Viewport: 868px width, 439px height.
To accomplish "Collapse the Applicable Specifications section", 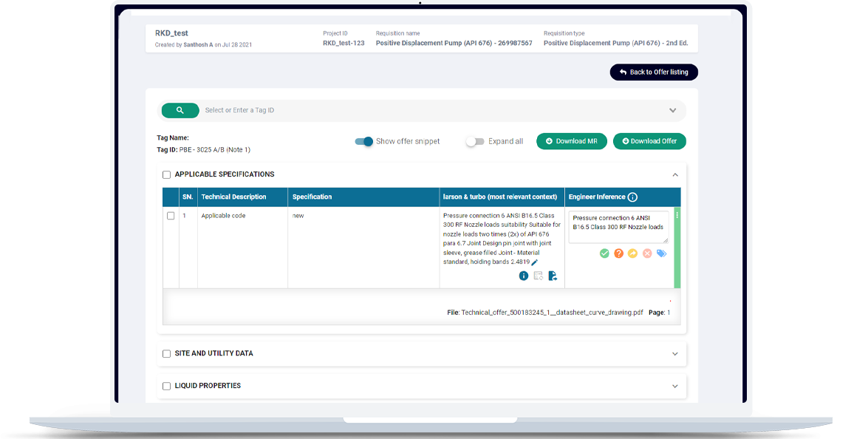I will click(674, 174).
